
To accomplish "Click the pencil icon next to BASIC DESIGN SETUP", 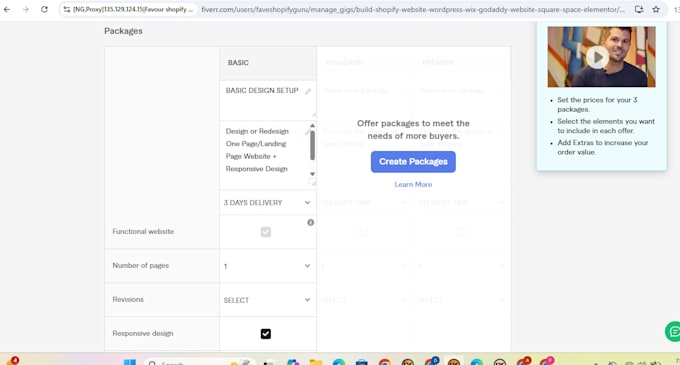I will (308, 91).
